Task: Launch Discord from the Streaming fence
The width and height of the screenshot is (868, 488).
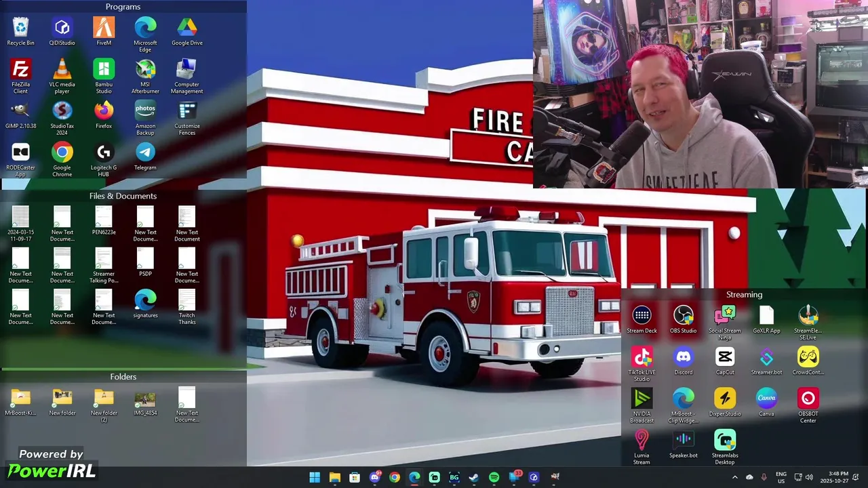Action: point(683,361)
